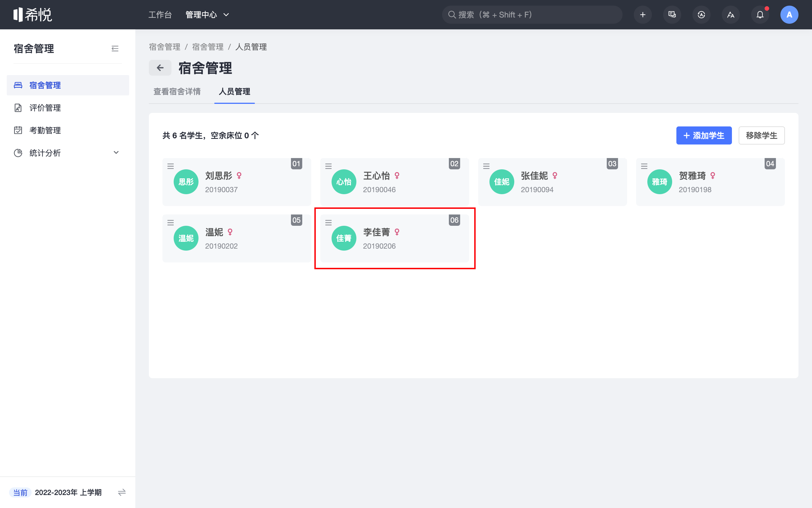Click the 人员管理 breadcrumb
This screenshot has height=508, width=812.
(x=251, y=47)
